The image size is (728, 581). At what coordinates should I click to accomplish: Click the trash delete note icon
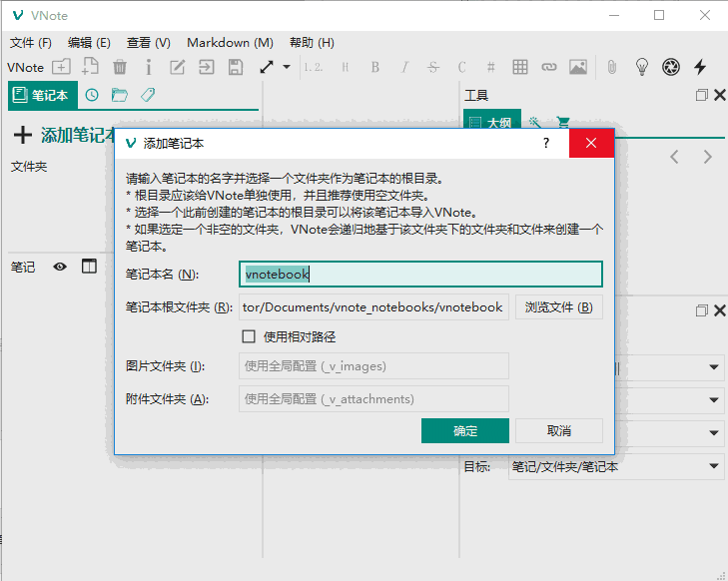119,67
